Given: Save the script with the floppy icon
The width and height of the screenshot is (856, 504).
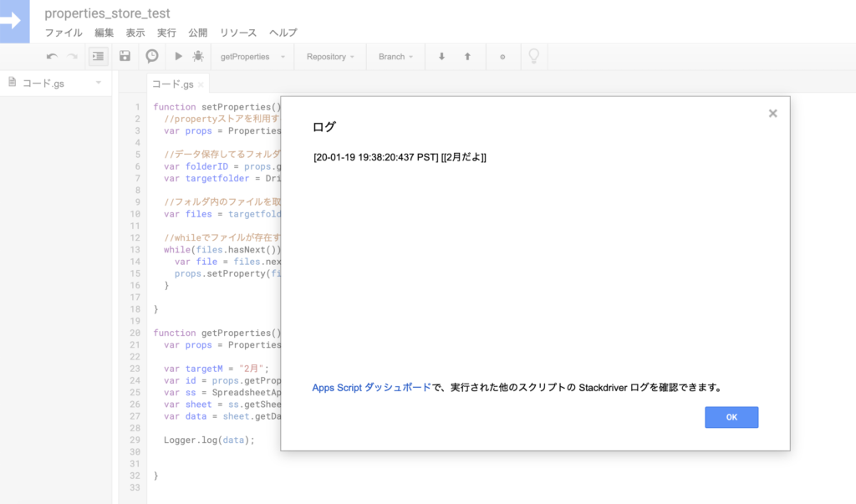Looking at the screenshot, I should point(125,56).
